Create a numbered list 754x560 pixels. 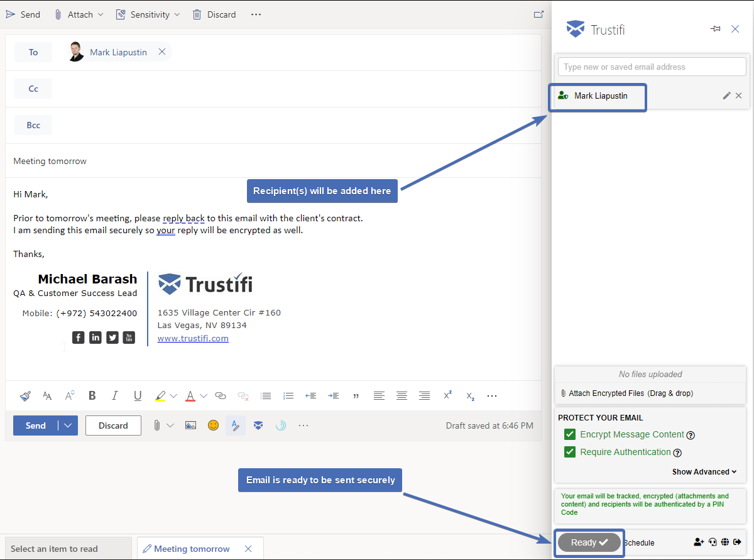(x=288, y=396)
